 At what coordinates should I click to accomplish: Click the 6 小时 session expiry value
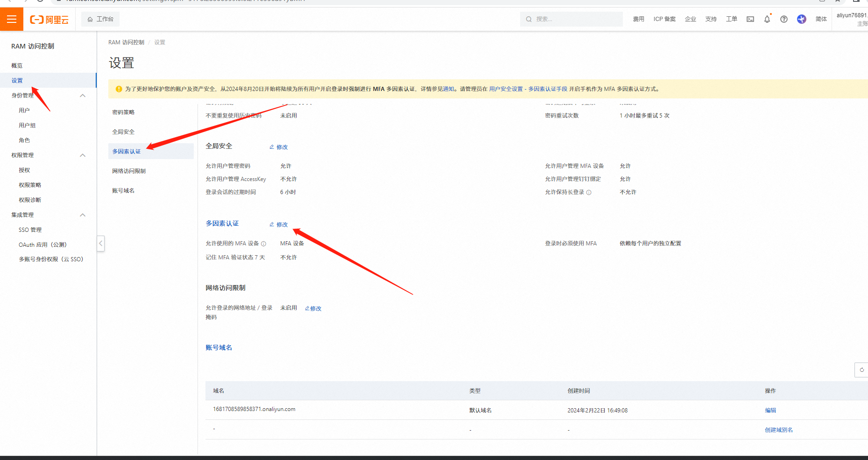288,192
